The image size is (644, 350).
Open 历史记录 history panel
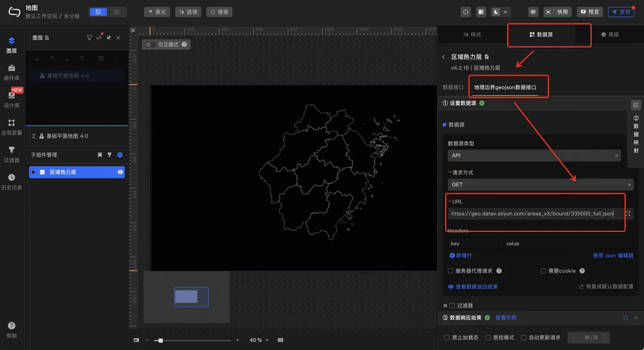coord(11,182)
